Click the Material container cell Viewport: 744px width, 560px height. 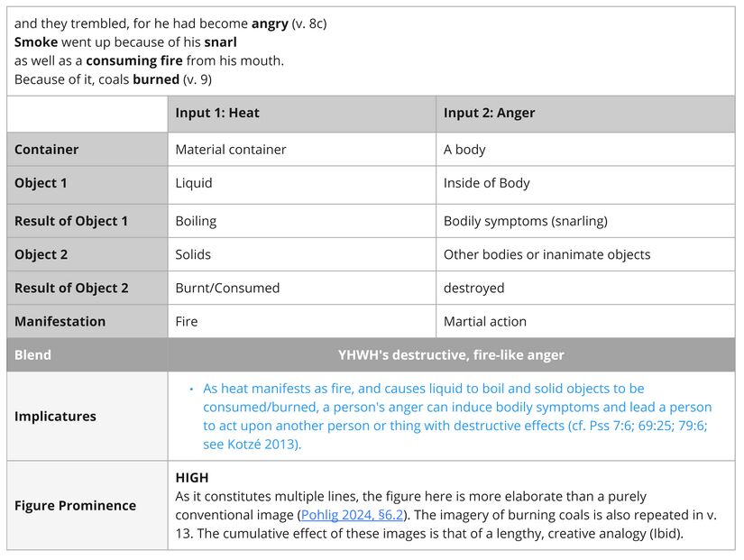point(231,150)
